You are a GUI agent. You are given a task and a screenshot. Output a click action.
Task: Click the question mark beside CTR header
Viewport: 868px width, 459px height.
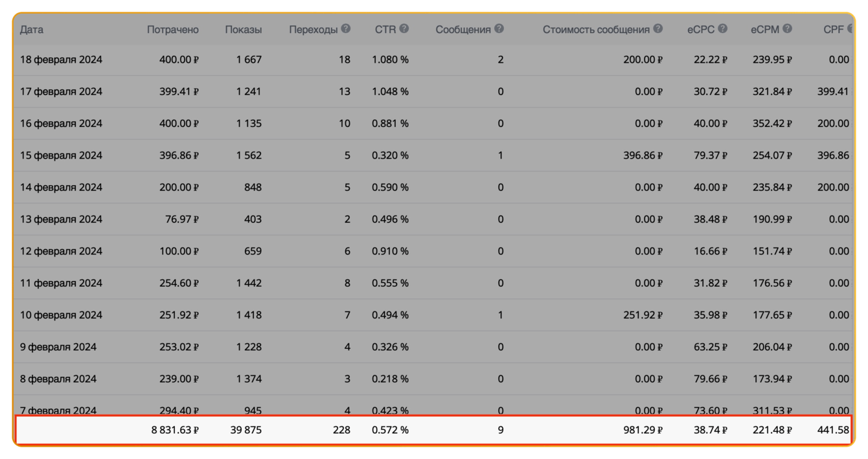pos(404,29)
